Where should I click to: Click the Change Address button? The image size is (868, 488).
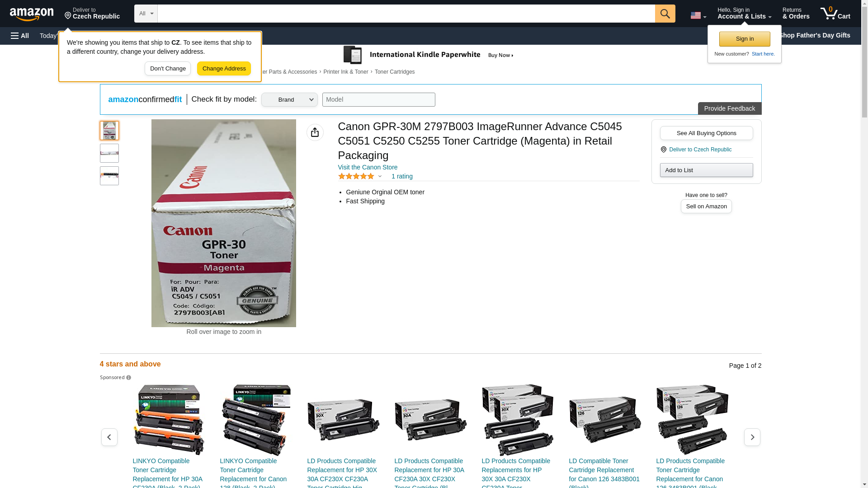(x=224, y=69)
